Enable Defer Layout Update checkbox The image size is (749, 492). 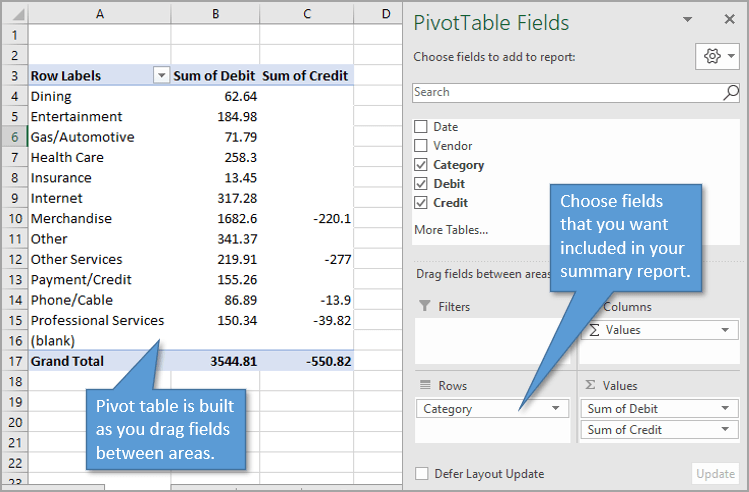(x=421, y=474)
